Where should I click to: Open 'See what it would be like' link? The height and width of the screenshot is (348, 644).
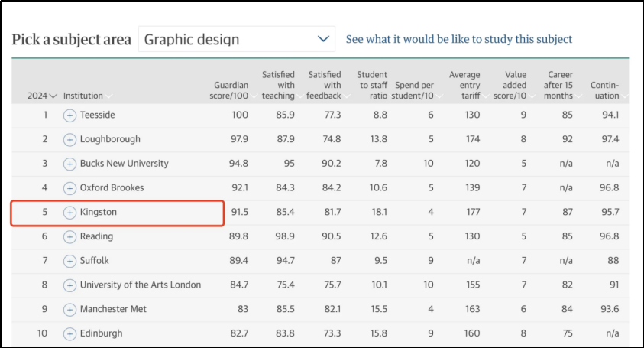coord(458,39)
